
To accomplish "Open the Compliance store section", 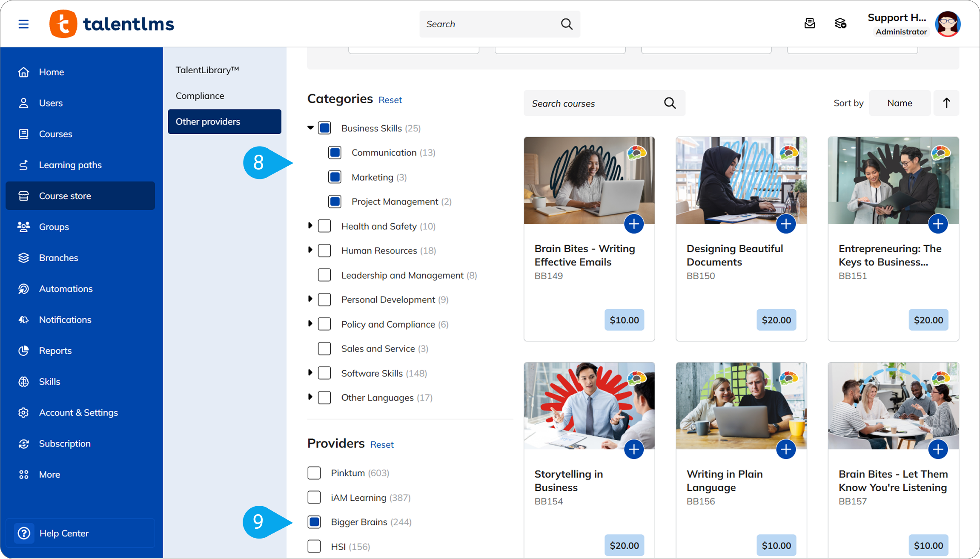I will click(x=200, y=96).
